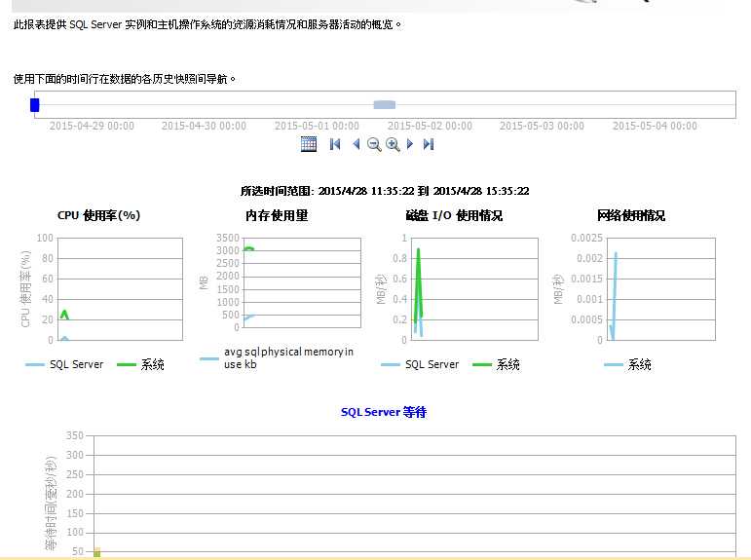Image resolution: width=751 pixels, height=560 pixels.
Task: Open CPU 使用率(%) chart title
Action: pos(98,215)
